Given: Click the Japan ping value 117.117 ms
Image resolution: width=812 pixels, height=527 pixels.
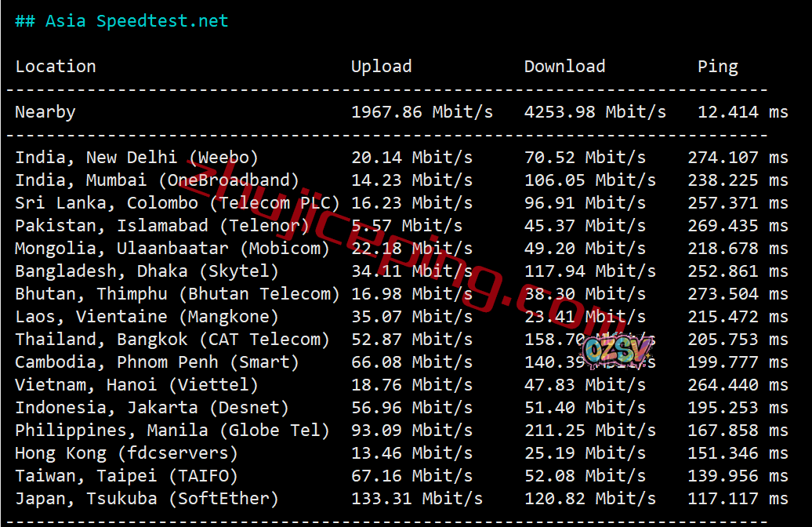Looking at the screenshot, I should point(738,499).
